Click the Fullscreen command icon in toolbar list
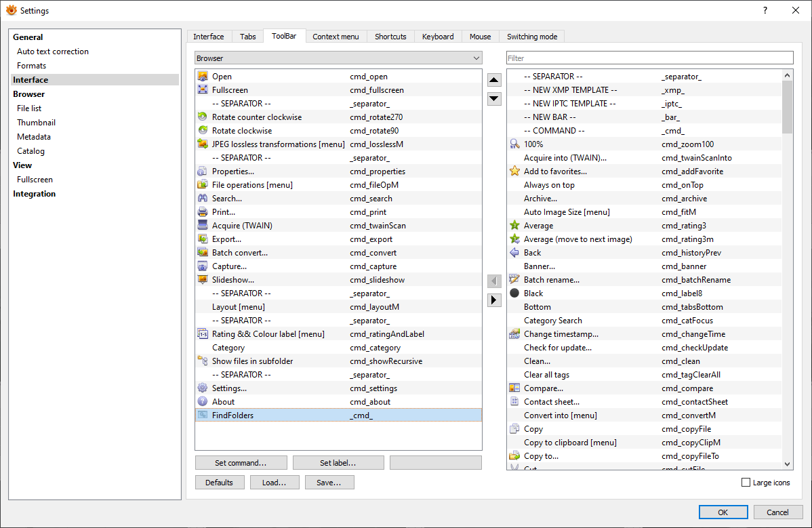Screen dimensions: 812x528 pos(202,90)
